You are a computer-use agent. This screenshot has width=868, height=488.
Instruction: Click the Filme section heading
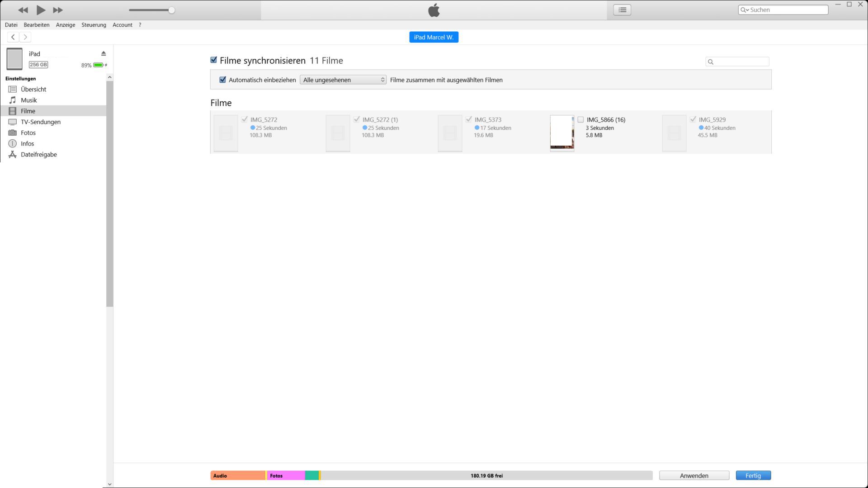coord(221,103)
